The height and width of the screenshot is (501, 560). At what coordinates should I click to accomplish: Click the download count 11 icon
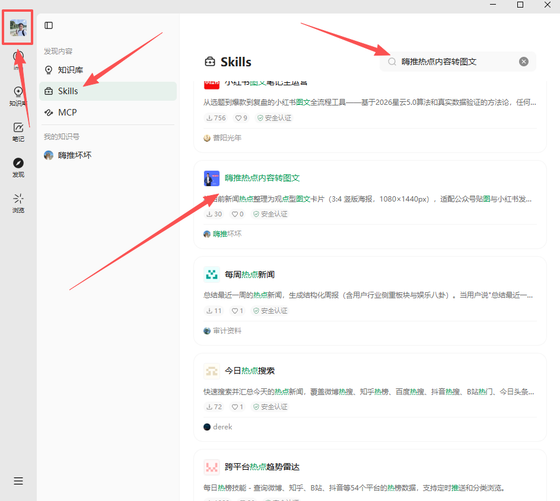[x=209, y=311]
